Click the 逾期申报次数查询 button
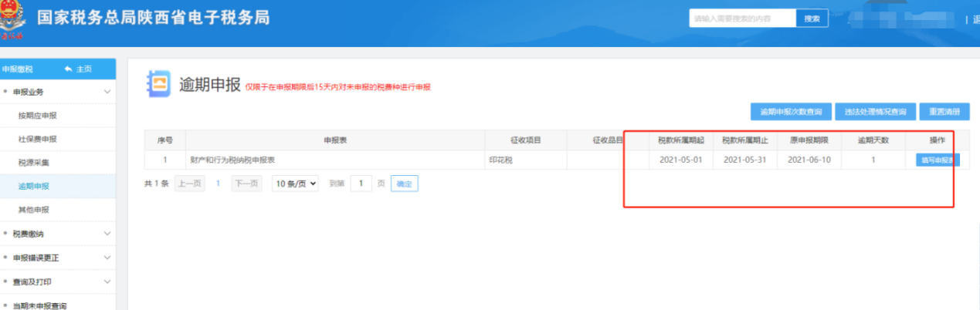 click(792, 112)
